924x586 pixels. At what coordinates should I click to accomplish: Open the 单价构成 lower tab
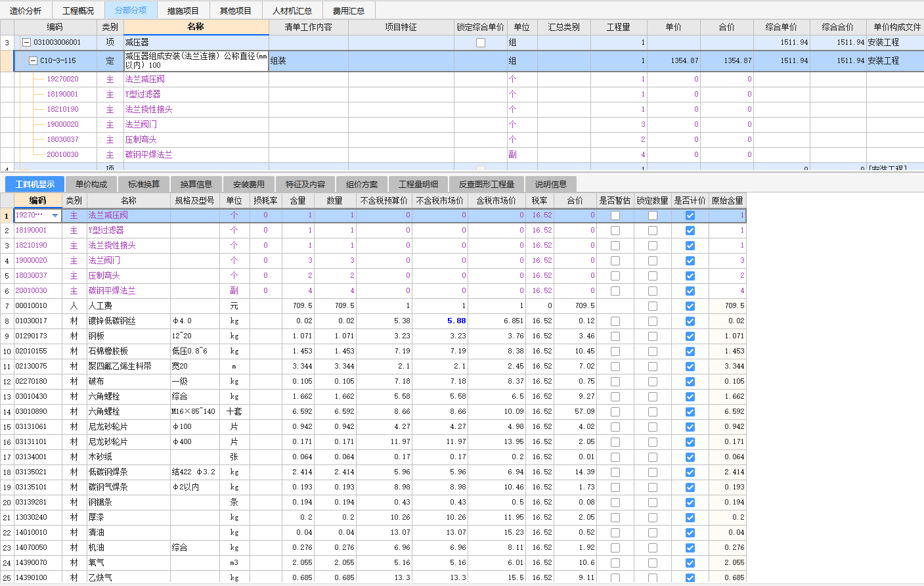tap(91, 184)
